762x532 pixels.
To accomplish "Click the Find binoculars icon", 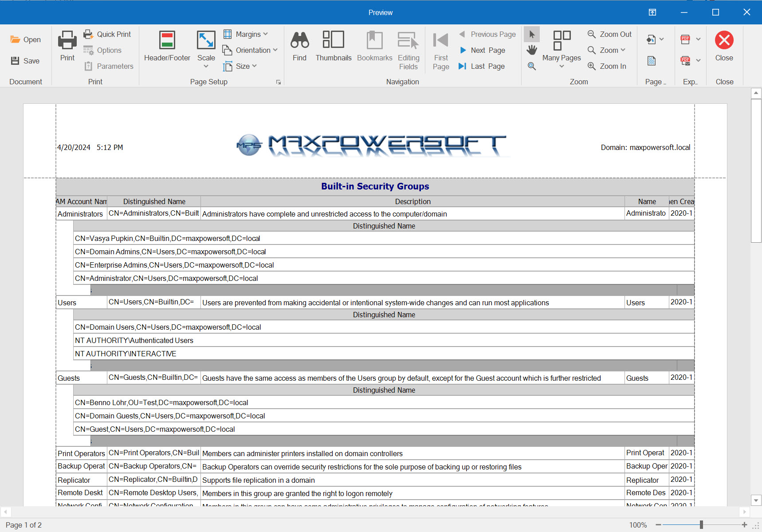I will [x=299, y=40].
